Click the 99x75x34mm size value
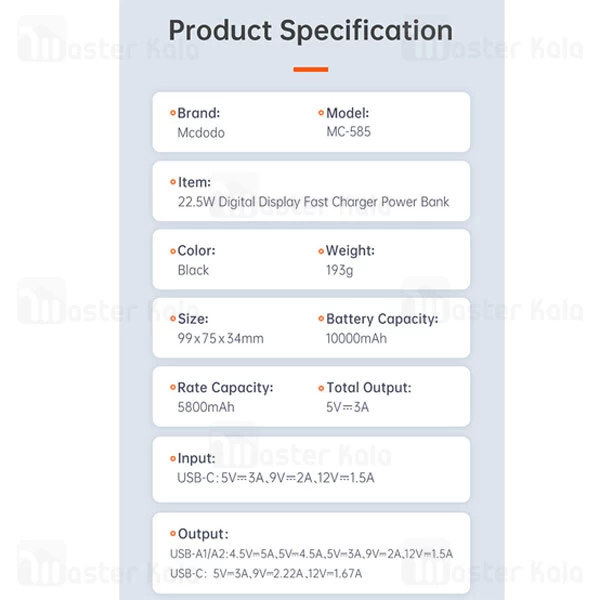This screenshot has width=600, height=600. click(220, 339)
